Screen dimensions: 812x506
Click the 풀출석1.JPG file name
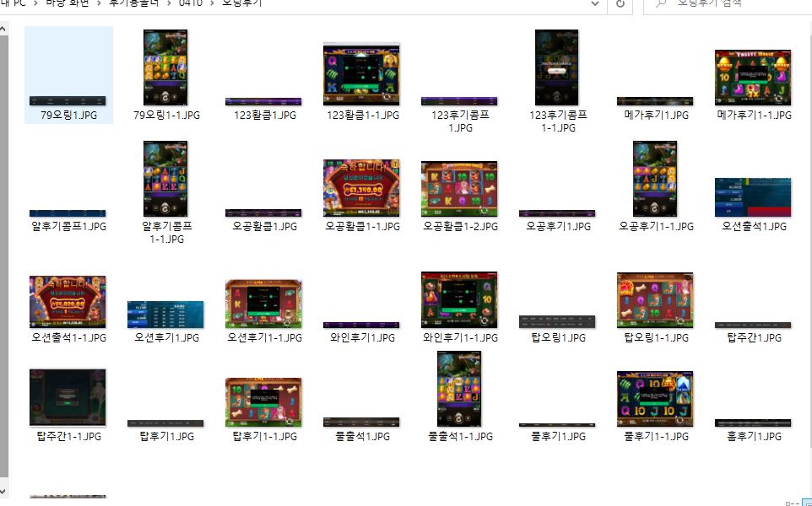pos(362,436)
